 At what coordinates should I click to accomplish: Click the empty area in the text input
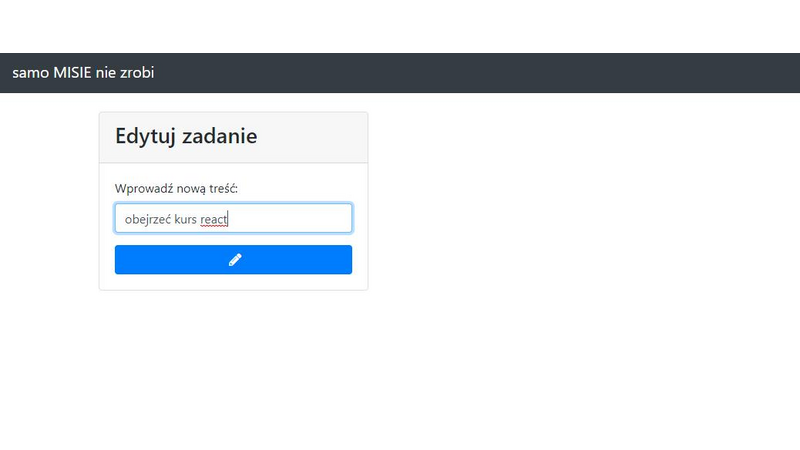[290, 218]
